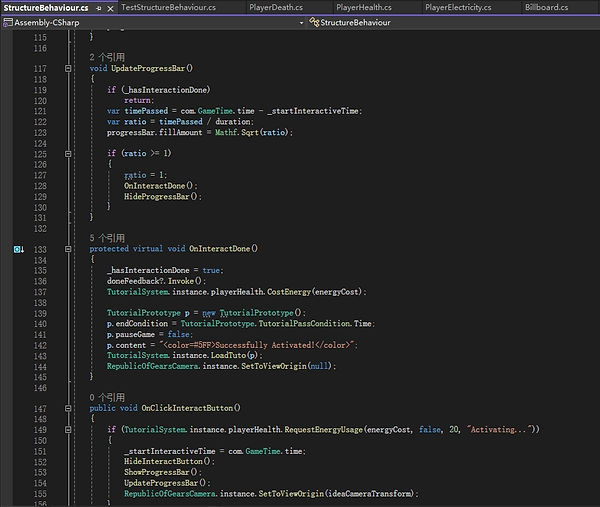Click 'new TutorialPrototype()' at line 139
The width and height of the screenshot is (600, 507).
click(x=252, y=313)
